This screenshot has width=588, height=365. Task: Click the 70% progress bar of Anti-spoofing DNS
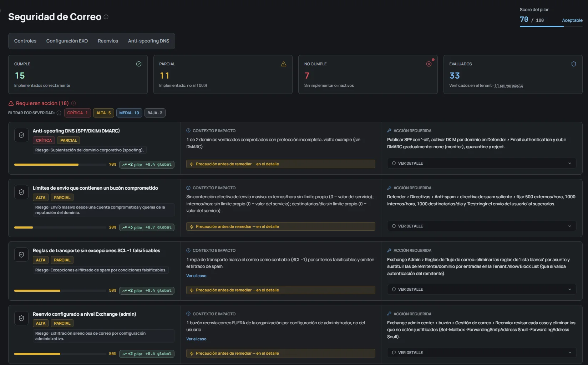[60, 165]
